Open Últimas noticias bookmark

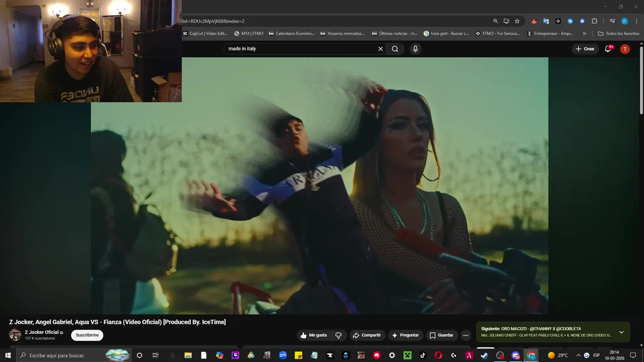coord(395,34)
